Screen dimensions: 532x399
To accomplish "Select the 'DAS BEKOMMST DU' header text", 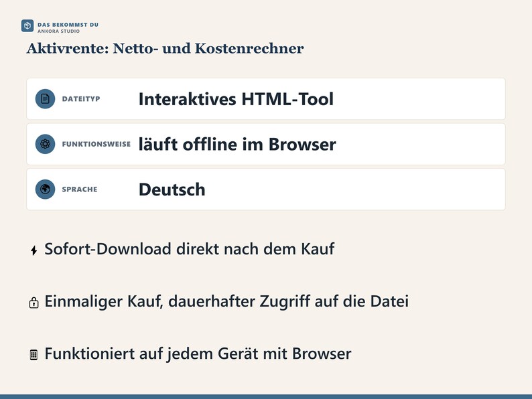I will [x=68, y=25].
